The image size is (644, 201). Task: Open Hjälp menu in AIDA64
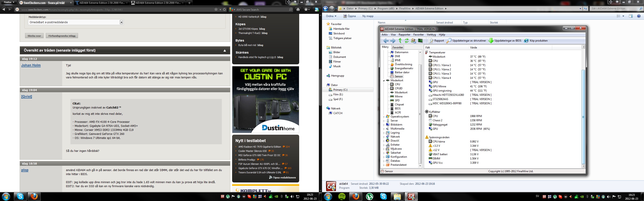pos(442,35)
